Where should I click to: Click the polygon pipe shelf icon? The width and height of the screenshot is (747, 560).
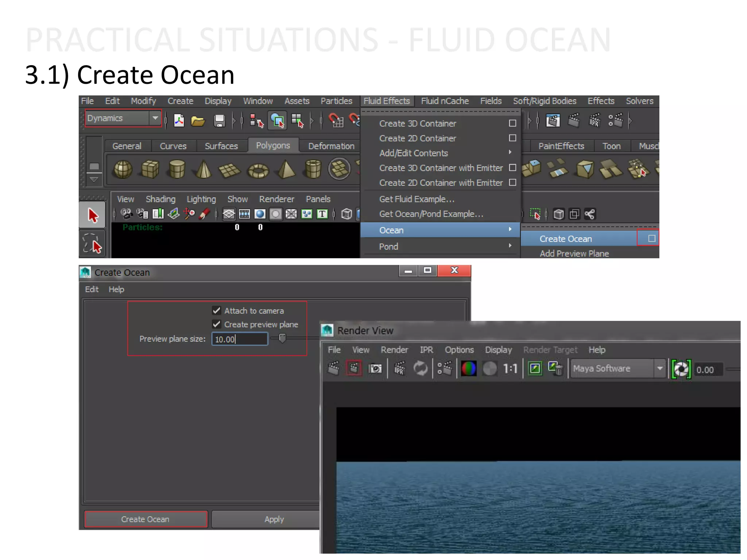(313, 170)
